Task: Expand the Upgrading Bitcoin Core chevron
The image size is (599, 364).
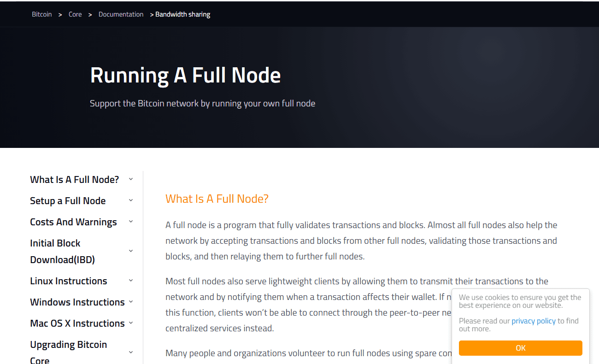Action: (131, 352)
